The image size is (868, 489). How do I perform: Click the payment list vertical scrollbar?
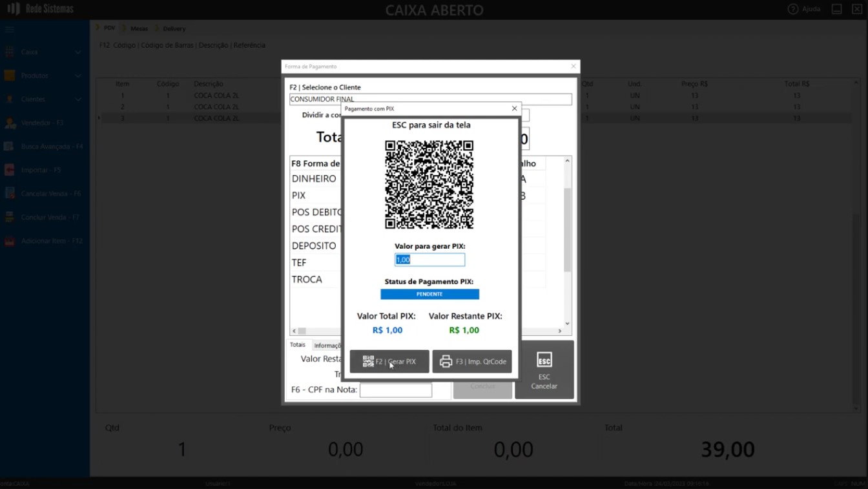point(567,233)
